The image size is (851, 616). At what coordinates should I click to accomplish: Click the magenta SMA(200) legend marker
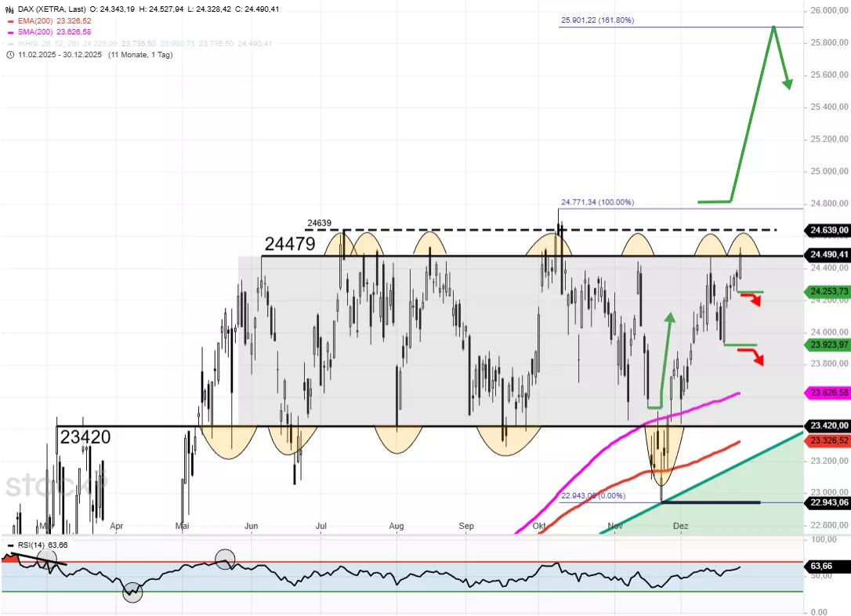click(9, 32)
